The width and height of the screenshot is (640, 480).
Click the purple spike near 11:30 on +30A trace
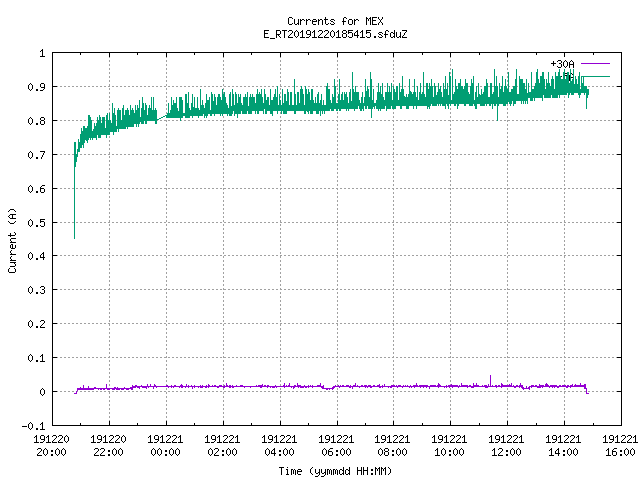pyautogui.click(x=490, y=380)
